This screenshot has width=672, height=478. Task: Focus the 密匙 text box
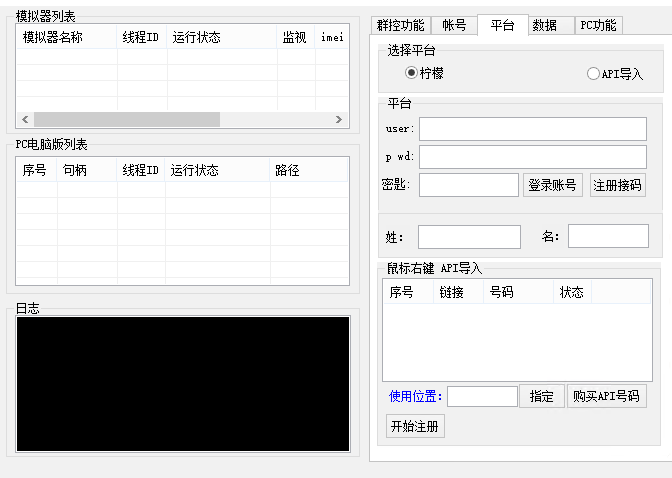coord(468,185)
